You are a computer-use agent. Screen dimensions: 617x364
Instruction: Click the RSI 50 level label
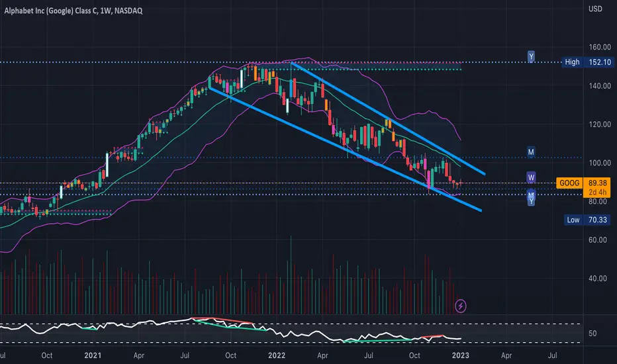[593, 334]
